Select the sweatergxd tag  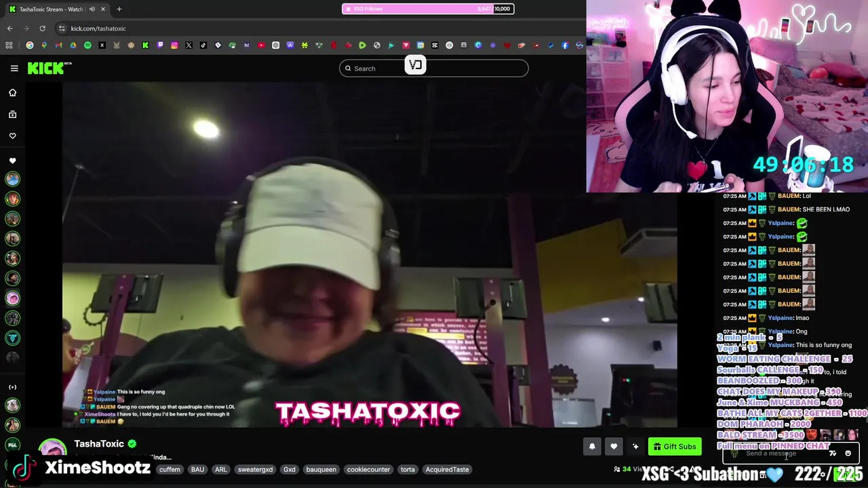pos(255,469)
